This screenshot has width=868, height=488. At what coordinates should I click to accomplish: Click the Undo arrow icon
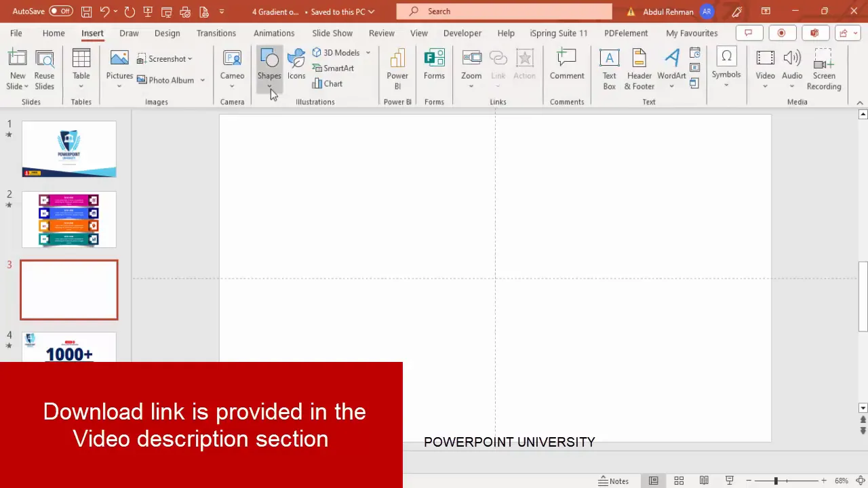[104, 12]
